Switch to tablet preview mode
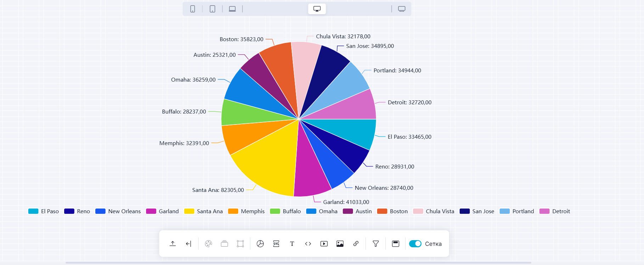 click(x=212, y=9)
